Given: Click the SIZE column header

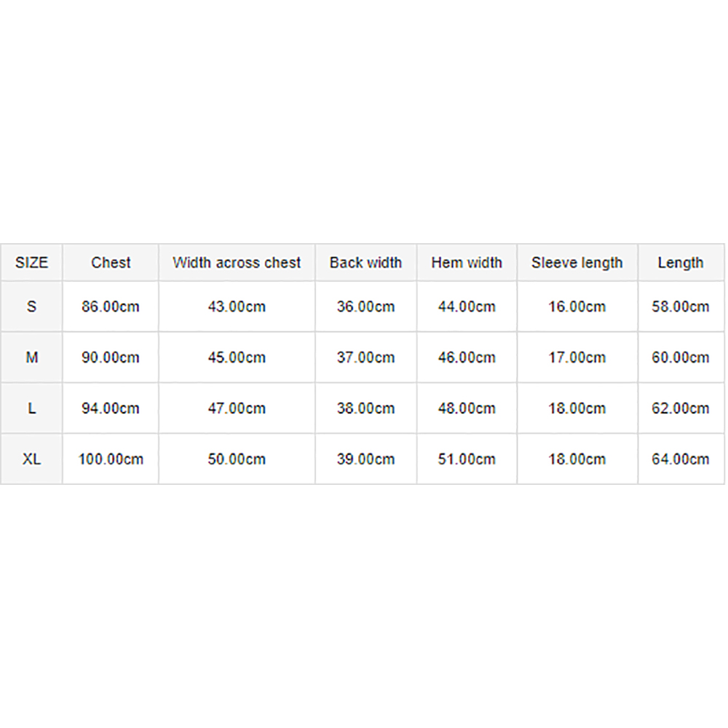Looking at the screenshot, I should (x=31, y=262).
